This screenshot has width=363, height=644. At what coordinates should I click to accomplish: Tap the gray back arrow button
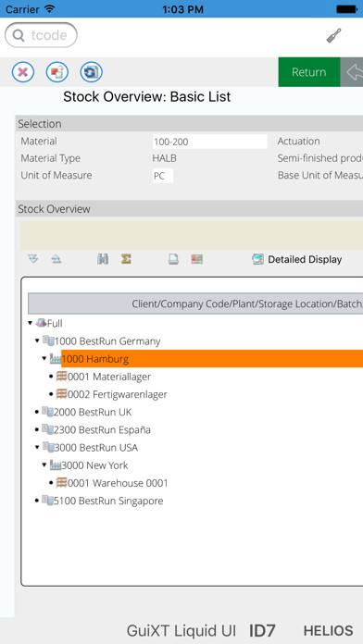click(352, 72)
